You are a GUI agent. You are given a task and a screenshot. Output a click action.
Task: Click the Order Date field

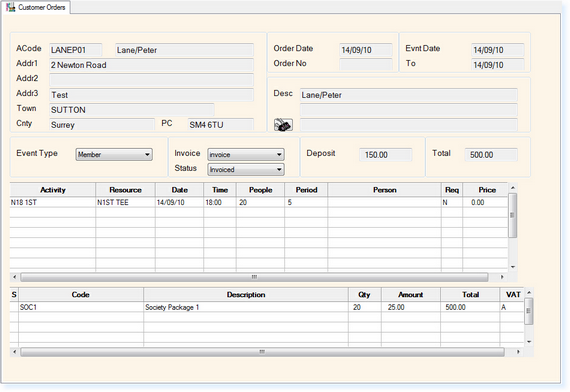[x=366, y=50]
